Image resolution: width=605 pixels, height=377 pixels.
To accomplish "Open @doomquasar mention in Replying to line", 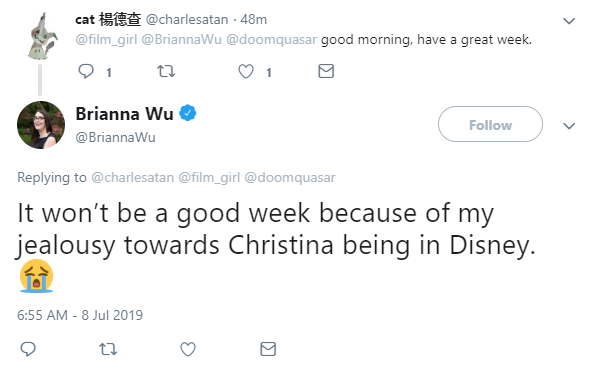I will click(290, 178).
